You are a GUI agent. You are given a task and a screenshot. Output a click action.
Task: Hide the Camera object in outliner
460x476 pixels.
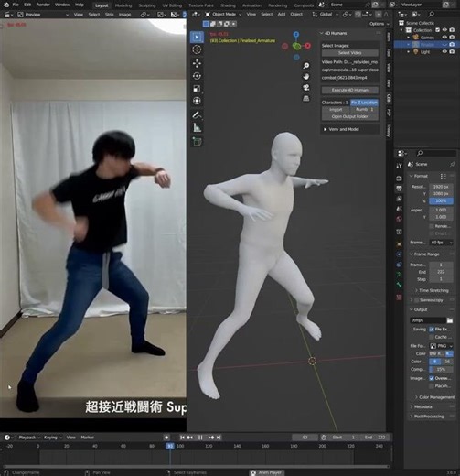444,38
